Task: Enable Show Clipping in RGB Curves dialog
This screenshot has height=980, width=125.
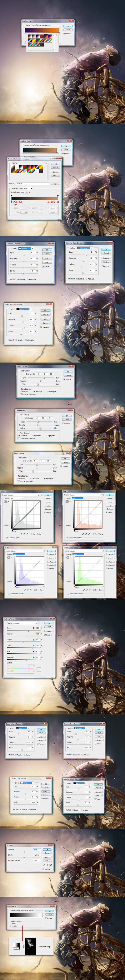Action: [31, 534]
